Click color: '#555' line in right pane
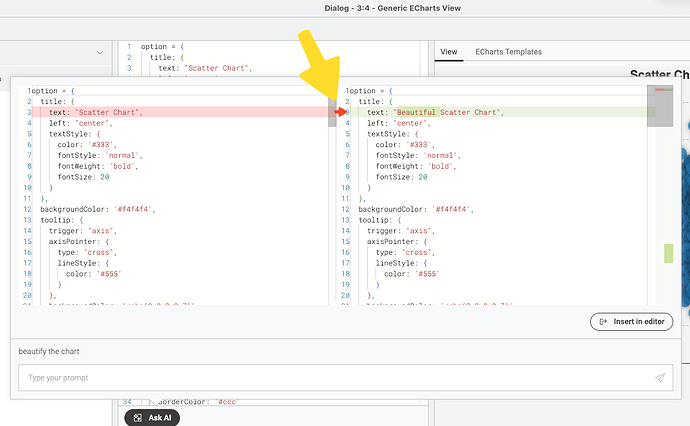This screenshot has height=426, width=690. [412, 274]
